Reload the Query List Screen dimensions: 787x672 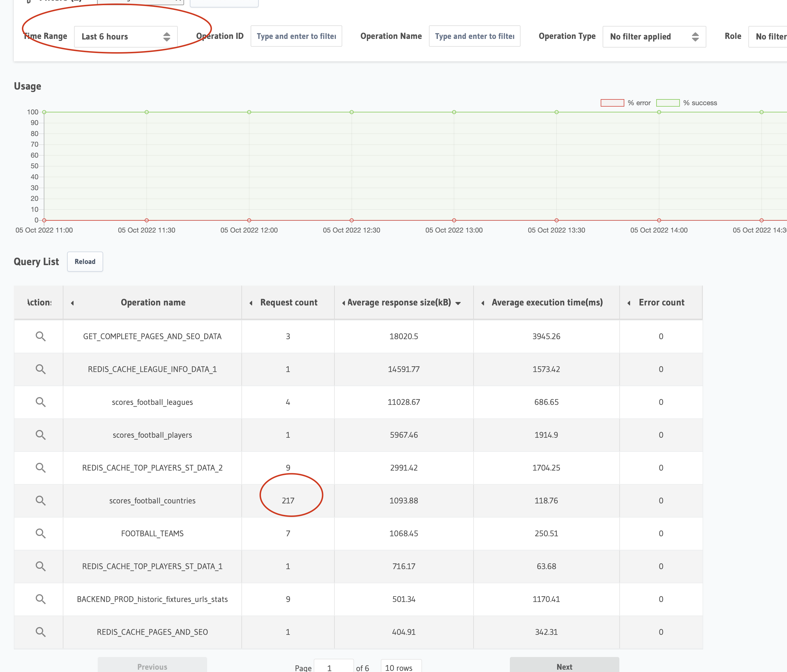(85, 261)
